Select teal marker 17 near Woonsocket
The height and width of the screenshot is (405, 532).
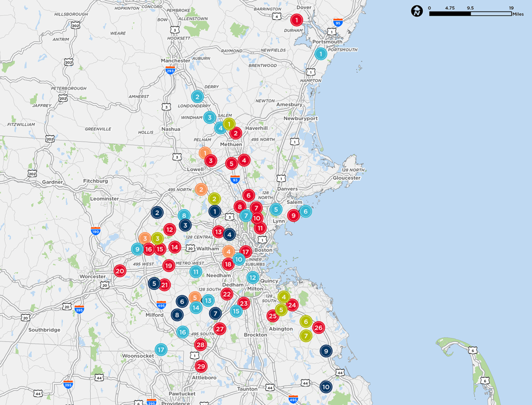[x=161, y=350]
